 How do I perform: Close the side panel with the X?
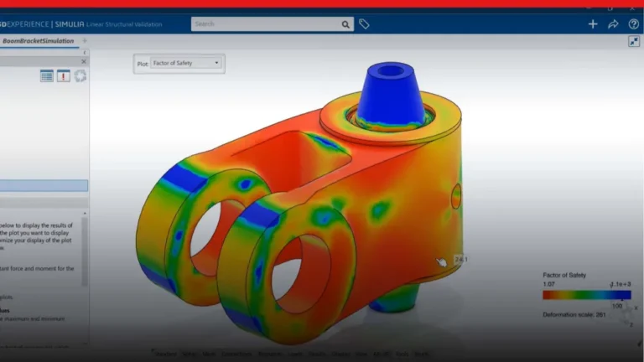(x=84, y=61)
